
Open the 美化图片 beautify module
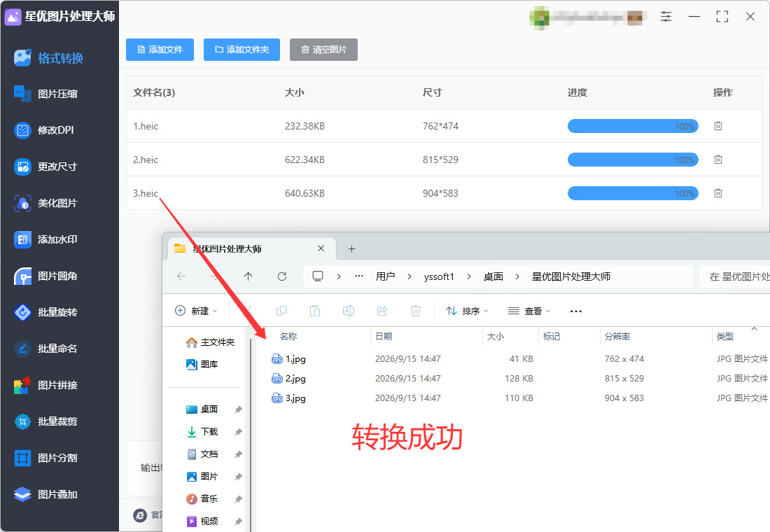tap(45, 203)
